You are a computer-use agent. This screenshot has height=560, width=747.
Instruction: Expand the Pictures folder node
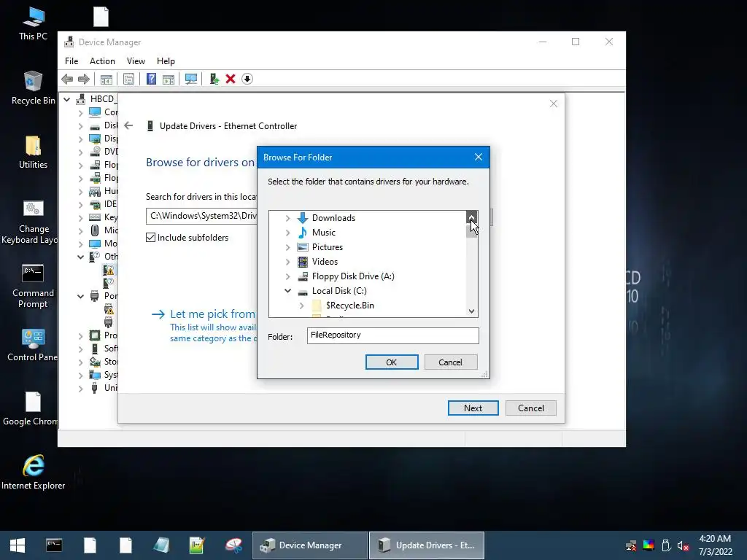coord(287,247)
